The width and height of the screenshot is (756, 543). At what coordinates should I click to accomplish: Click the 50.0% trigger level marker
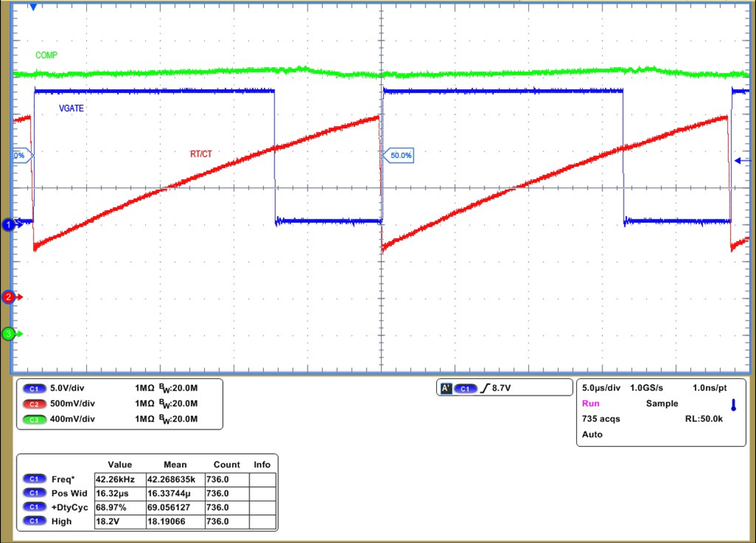[x=399, y=155]
